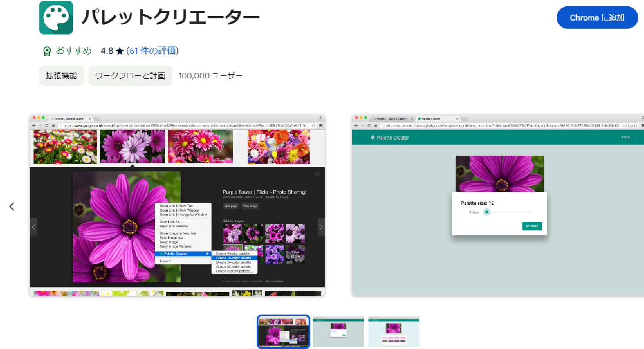Viewport: 644px width, 349px height.
Task: Open the second screenshot showing palette size dialog
Action: pyautogui.click(x=498, y=205)
